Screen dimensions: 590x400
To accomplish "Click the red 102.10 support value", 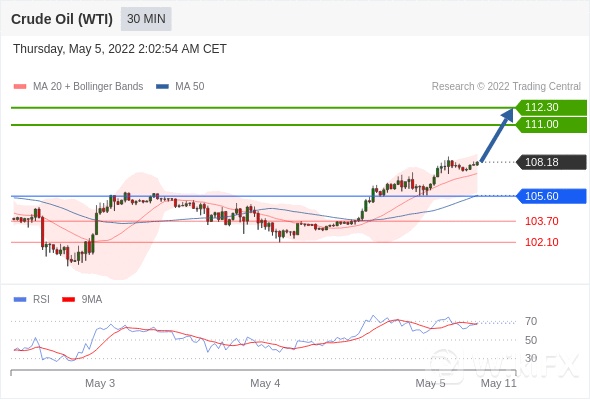I will [541, 242].
